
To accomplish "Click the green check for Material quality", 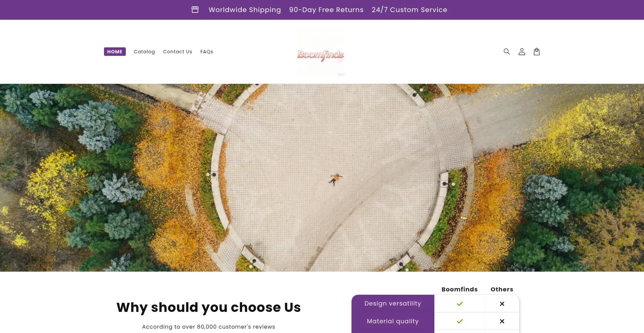I will tap(460, 321).
